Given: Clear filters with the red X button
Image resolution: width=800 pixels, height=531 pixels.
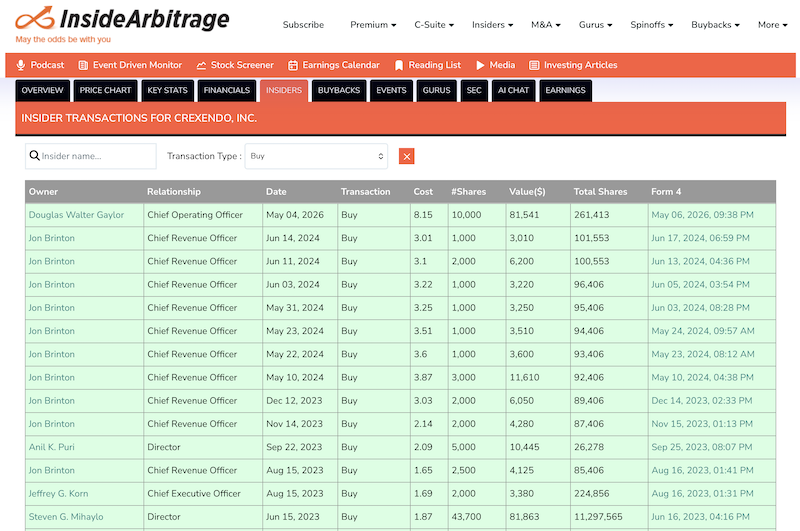Looking at the screenshot, I should 407,156.
